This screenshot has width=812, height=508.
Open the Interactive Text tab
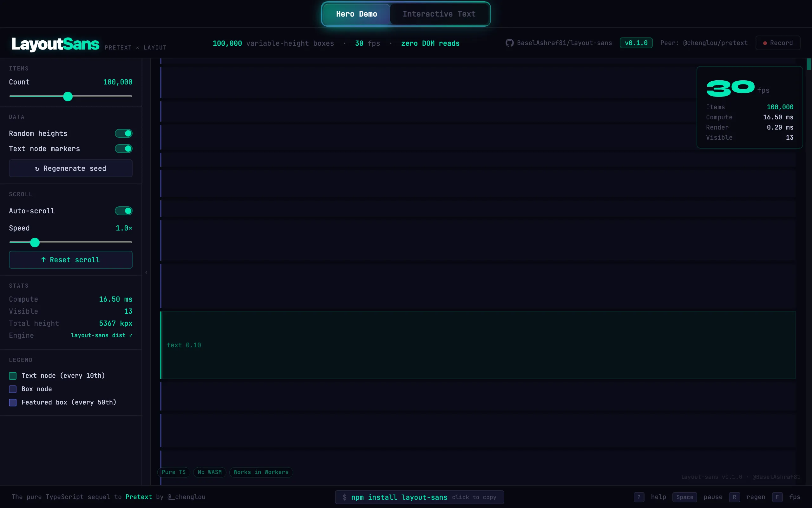click(x=439, y=14)
